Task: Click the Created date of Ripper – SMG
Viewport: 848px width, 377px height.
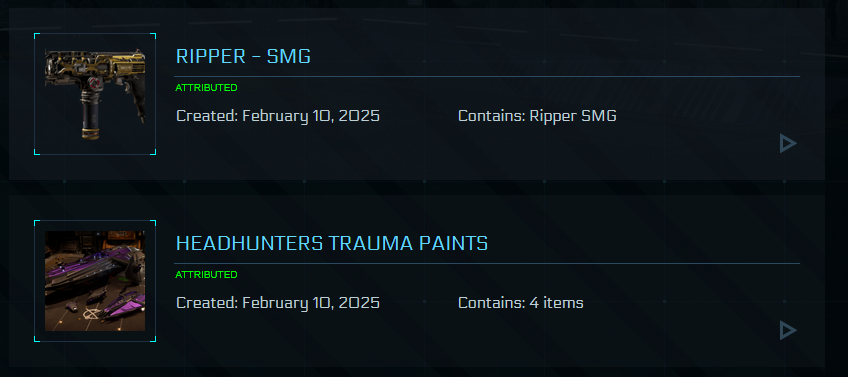Action: coord(278,116)
